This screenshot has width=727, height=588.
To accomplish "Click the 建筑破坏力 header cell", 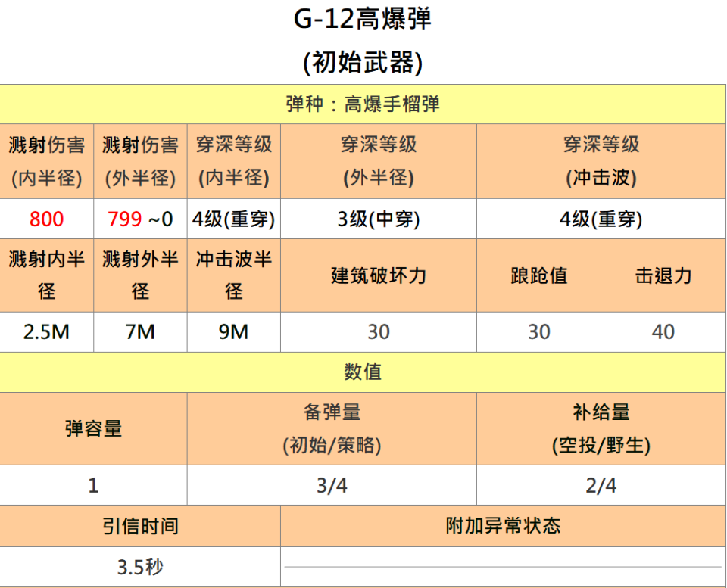I will point(379,275).
